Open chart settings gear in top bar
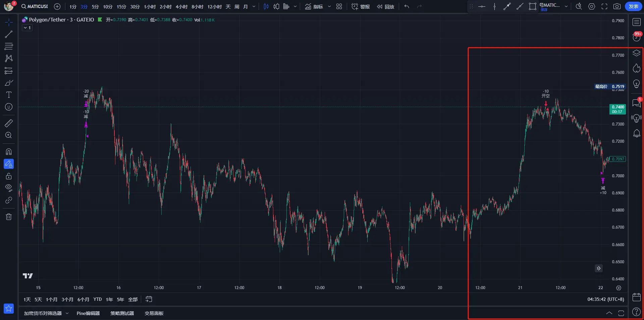The image size is (644, 320). tap(592, 6)
